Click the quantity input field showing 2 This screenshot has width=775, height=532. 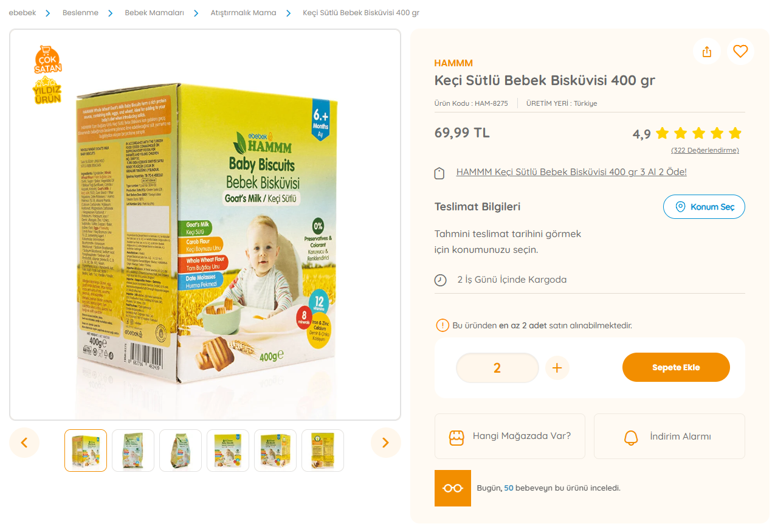coord(497,368)
